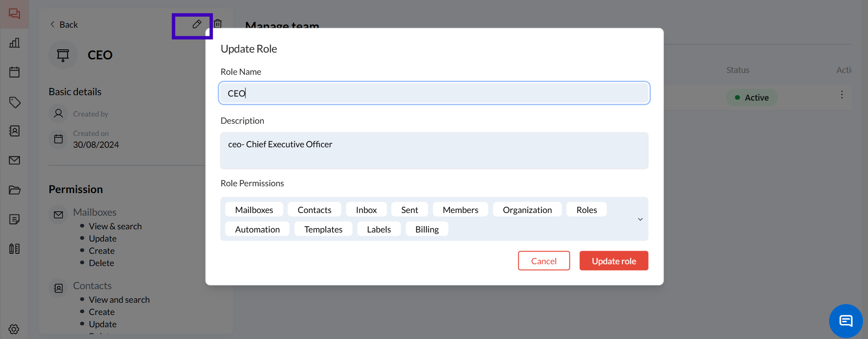The width and height of the screenshot is (868, 339).
Task: Click the Description text area
Action: click(x=434, y=150)
